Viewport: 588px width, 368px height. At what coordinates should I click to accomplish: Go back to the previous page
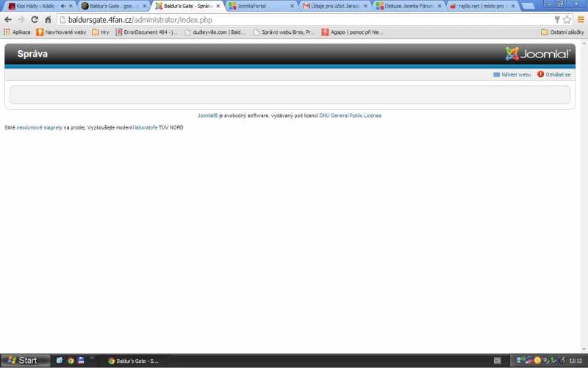8,20
